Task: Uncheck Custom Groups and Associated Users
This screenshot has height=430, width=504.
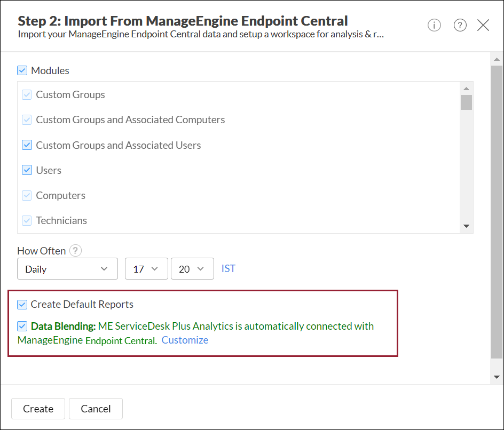Action: tap(27, 145)
